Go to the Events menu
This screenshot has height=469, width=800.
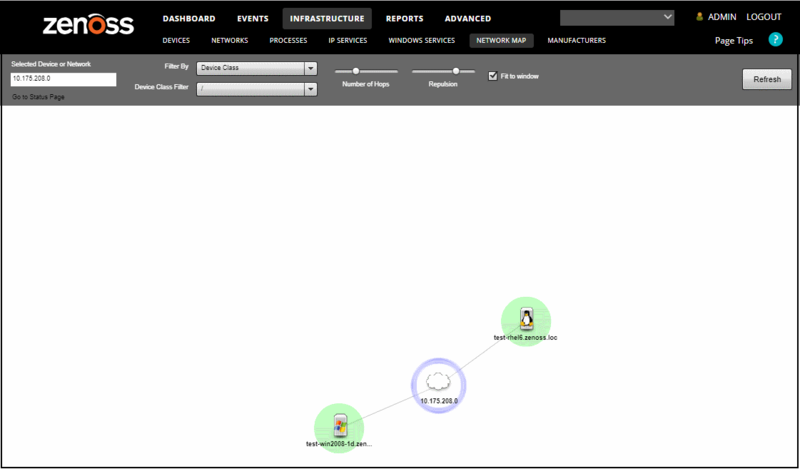[253, 19]
